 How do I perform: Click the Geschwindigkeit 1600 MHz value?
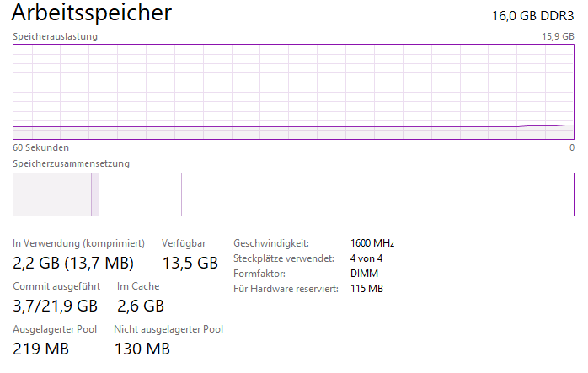(x=372, y=243)
